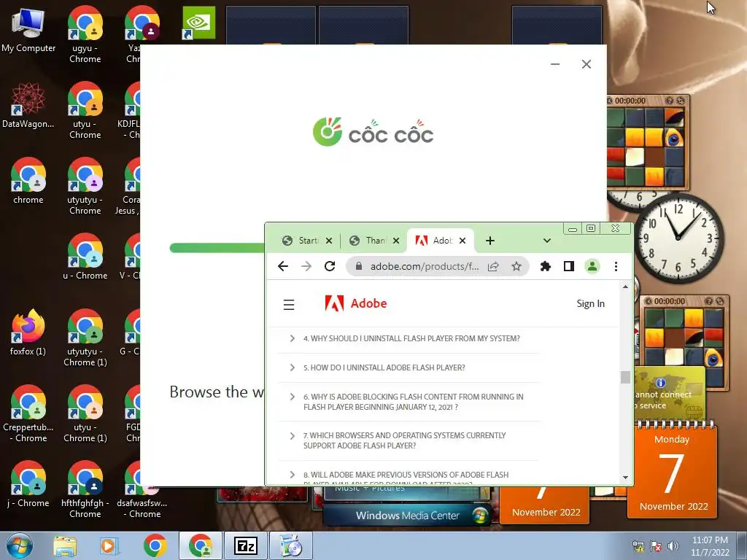Select the utyu - Chrome (1) shortcut
This screenshot has width=747, height=560.
click(x=85, y=413)
